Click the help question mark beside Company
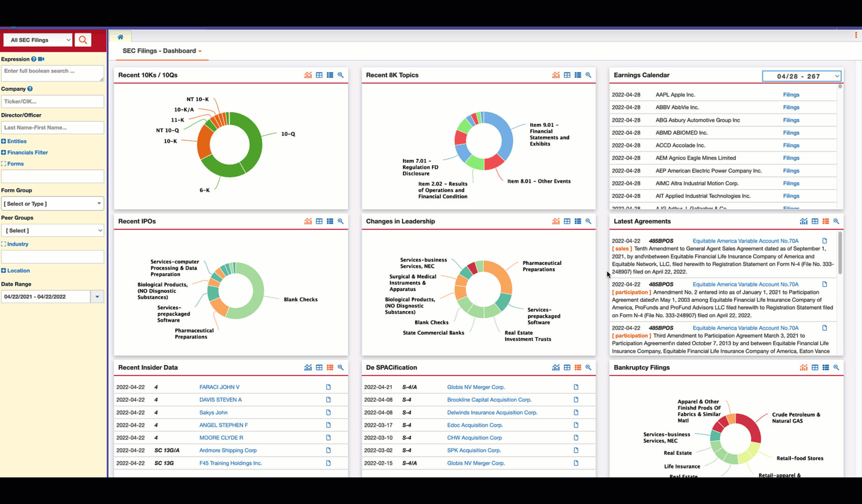This screenshot has width=862, height=504. point(30,89)
